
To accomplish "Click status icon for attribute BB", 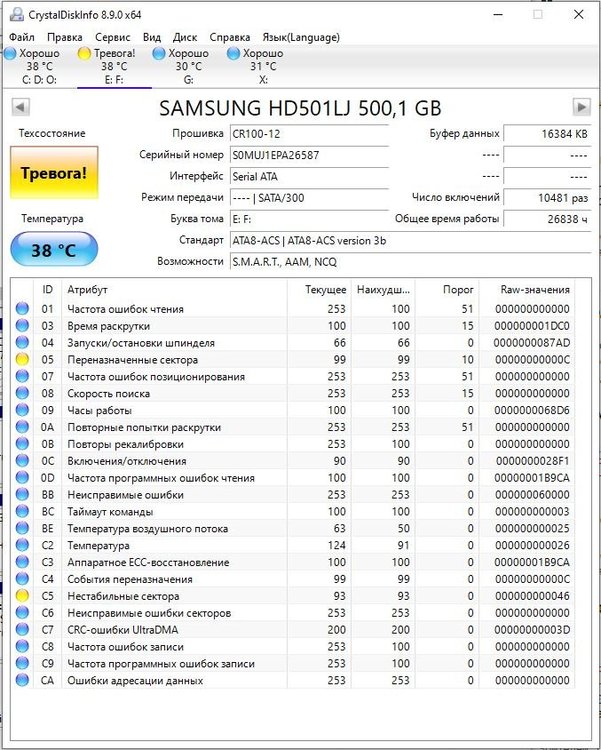I will (x=22, y=494).
